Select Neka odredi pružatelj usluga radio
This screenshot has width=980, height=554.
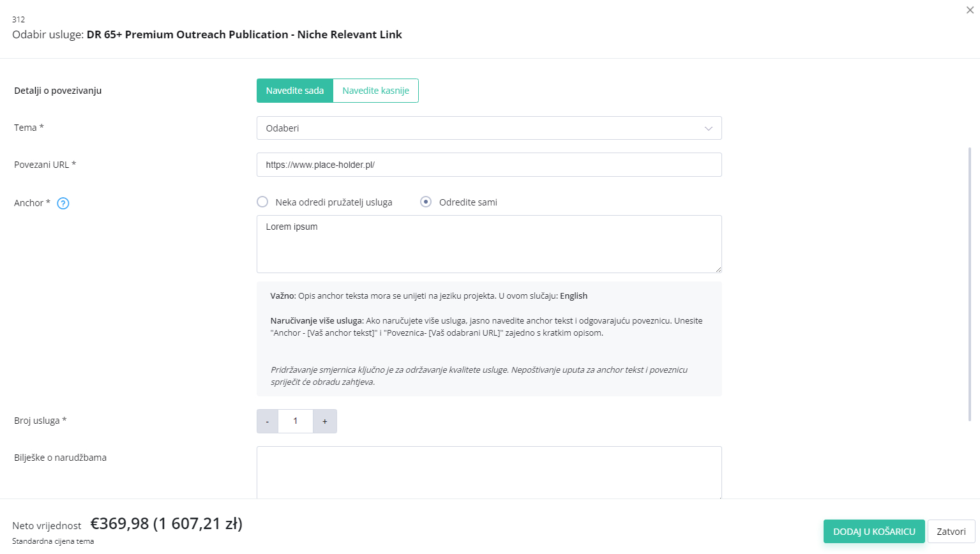tap(262, 202)
